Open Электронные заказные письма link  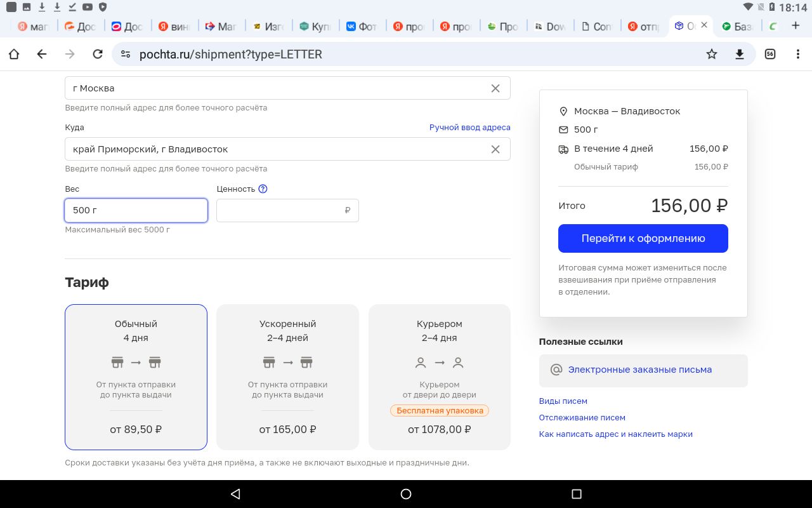pyautogui.click(x=639, y=370)
